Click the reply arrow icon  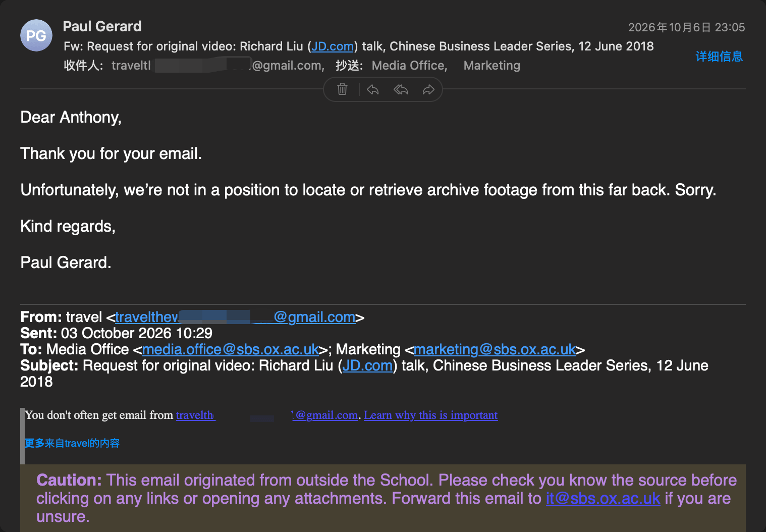pos(373,89)
